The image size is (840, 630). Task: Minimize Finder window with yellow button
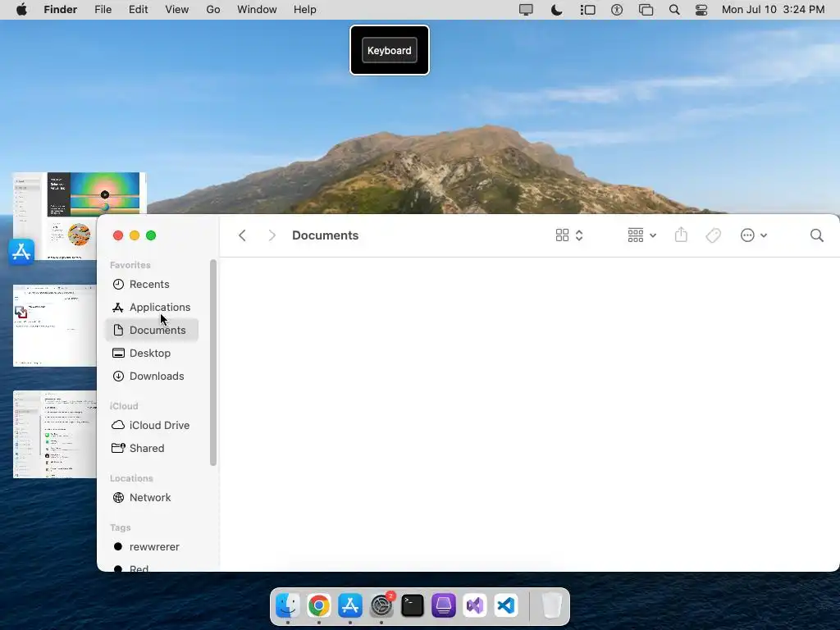[135, 235]
